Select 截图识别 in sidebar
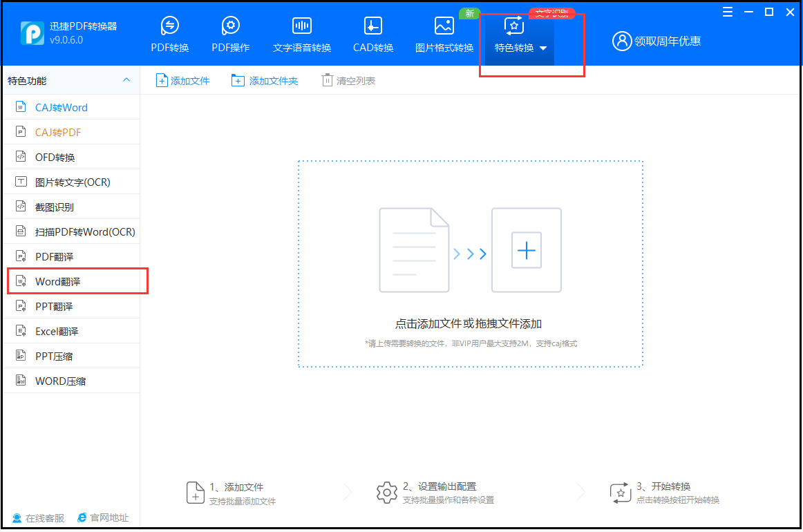 coord(72,207)
